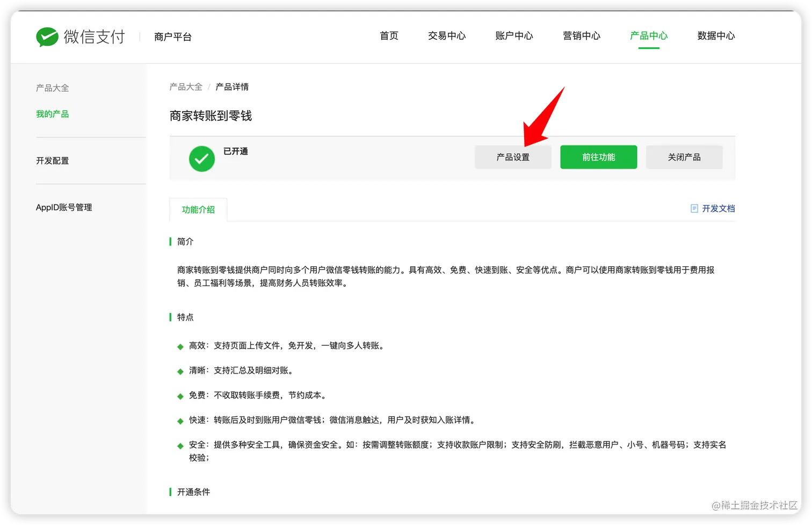Click the green diamond beside 高效
This screenshot has width=812, height=525.
[180, 347]
